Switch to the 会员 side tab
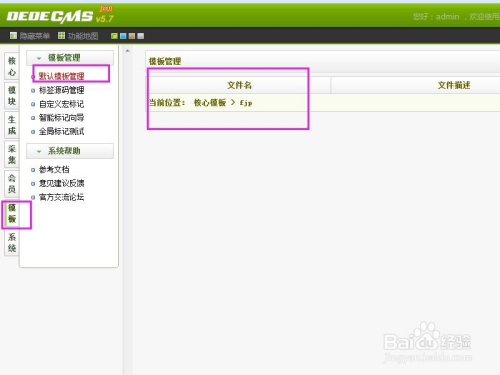500x375 pixels. point(12,184)
